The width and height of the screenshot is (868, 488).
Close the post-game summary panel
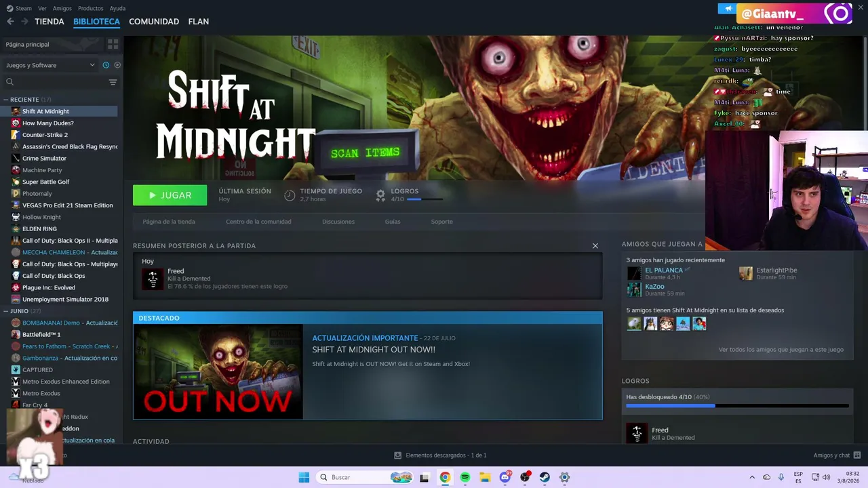tap(595, 245)
